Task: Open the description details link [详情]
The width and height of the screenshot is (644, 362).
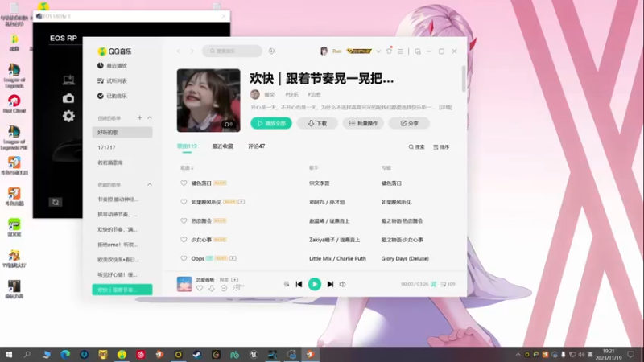Action: click(x=446, y=108)
